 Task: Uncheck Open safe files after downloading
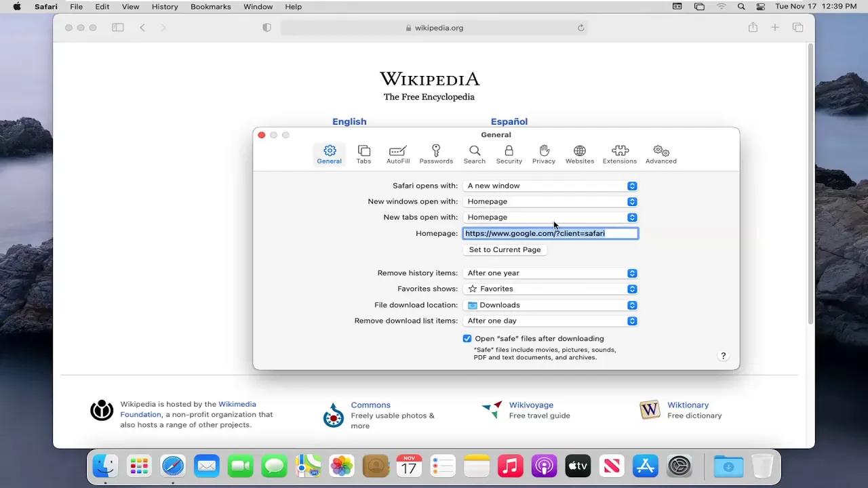coord(467,338)
